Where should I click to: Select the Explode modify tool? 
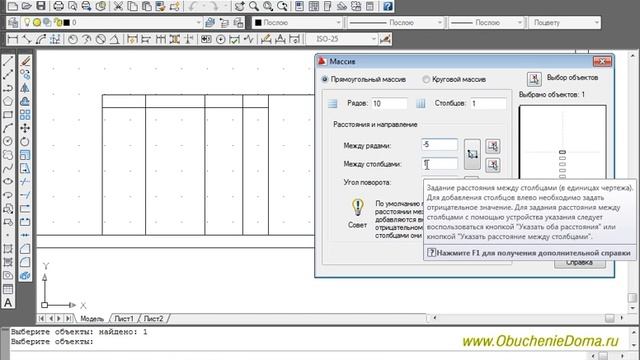pyautogui.click(x=25, y=276)
